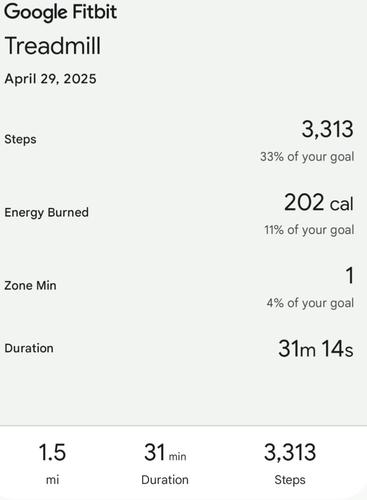Viewport: 367px width, 500px height.
Task: Click the mi unit label
Action: tap(52, 480)
